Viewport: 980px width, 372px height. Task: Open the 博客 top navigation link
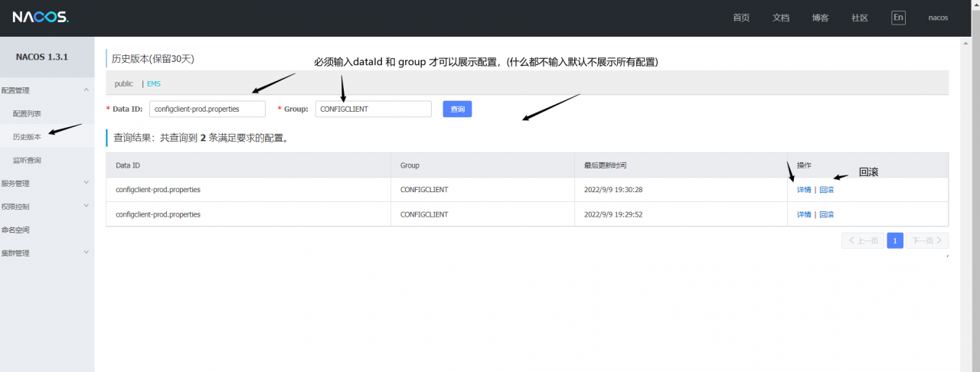tap(820, 18)
